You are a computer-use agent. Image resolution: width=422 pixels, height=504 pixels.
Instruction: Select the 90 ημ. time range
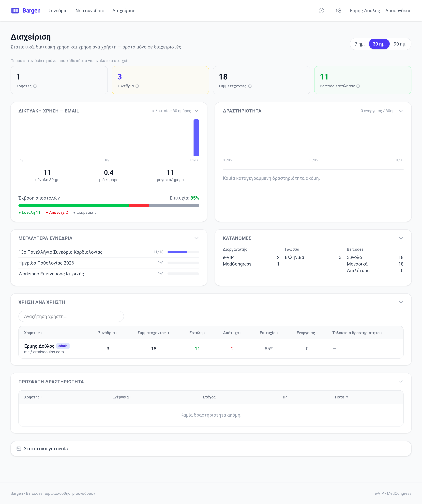point(400,44)
